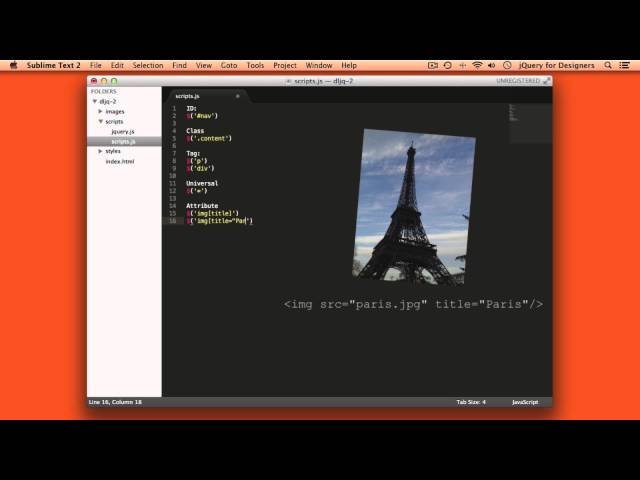Open index.html in the sidebar

120,161
